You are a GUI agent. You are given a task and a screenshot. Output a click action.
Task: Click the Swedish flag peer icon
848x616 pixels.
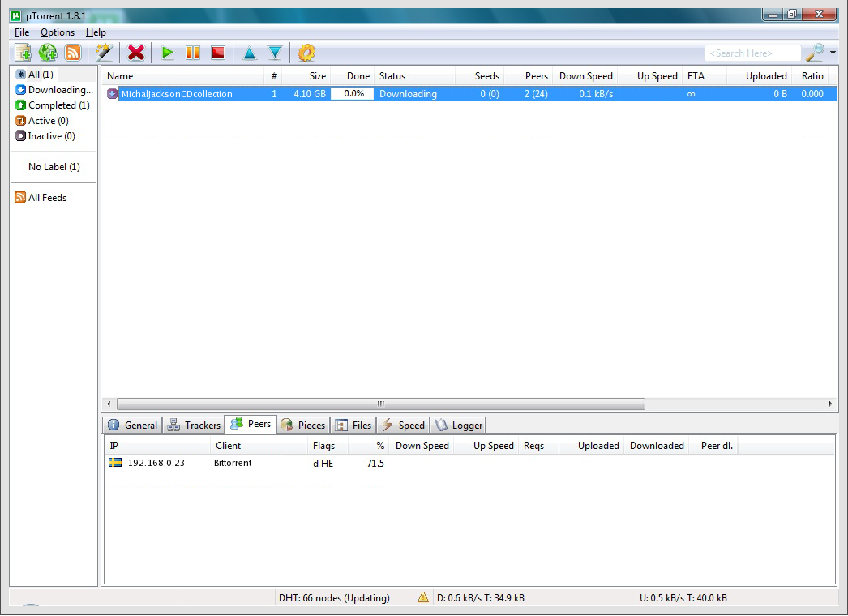114,463
